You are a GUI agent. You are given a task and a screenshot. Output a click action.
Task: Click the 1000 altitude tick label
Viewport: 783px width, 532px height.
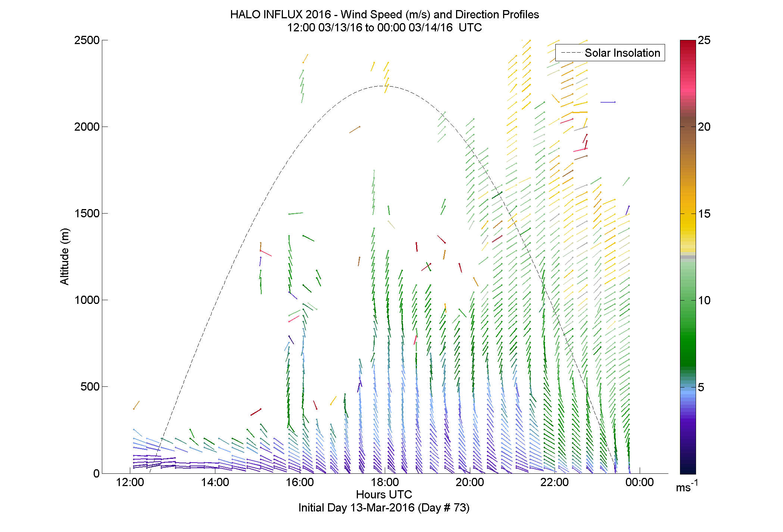point(87,300)
